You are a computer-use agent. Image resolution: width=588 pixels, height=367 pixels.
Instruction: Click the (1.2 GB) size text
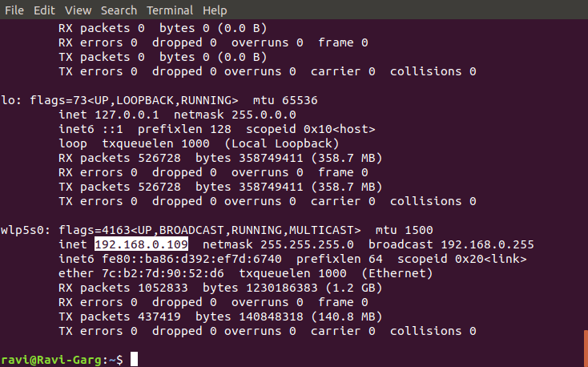(353, 288)
